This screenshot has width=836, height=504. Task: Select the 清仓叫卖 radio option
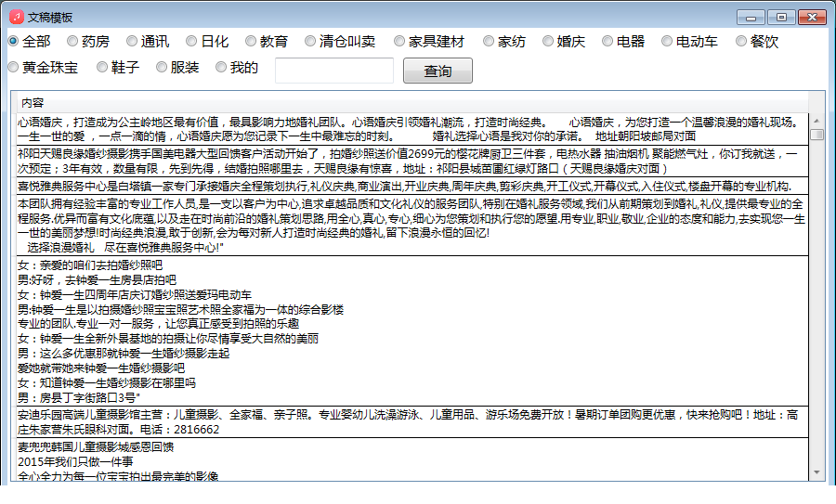[311, 41]
